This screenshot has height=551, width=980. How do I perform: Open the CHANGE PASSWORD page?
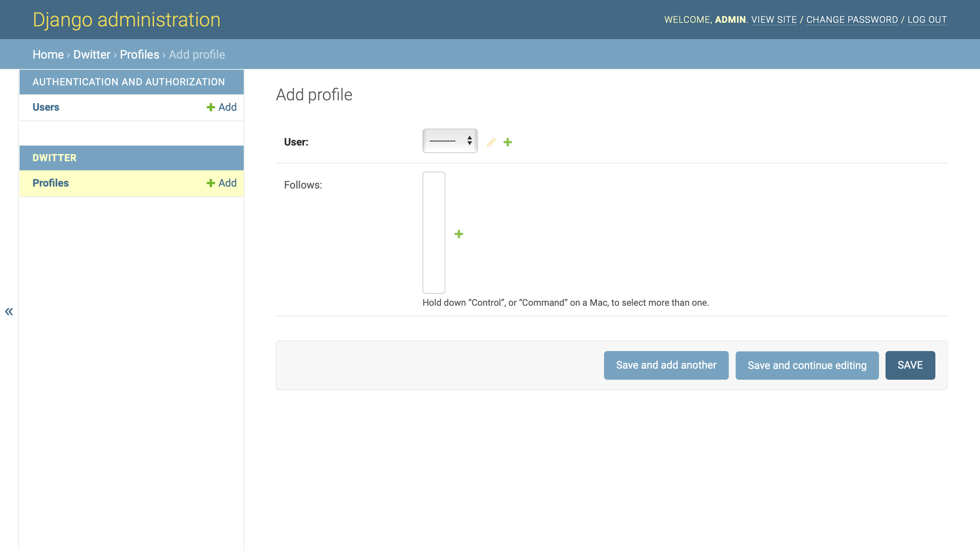[x=852, y=20]
